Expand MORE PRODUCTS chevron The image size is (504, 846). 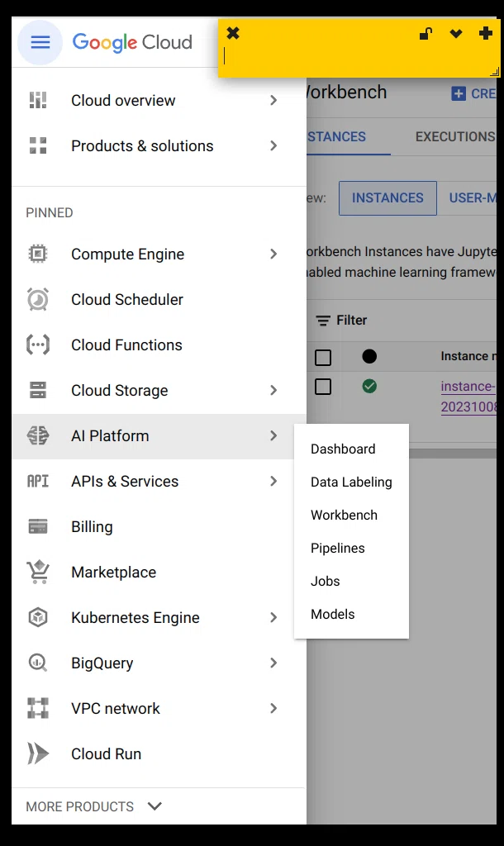coord(155,806)
